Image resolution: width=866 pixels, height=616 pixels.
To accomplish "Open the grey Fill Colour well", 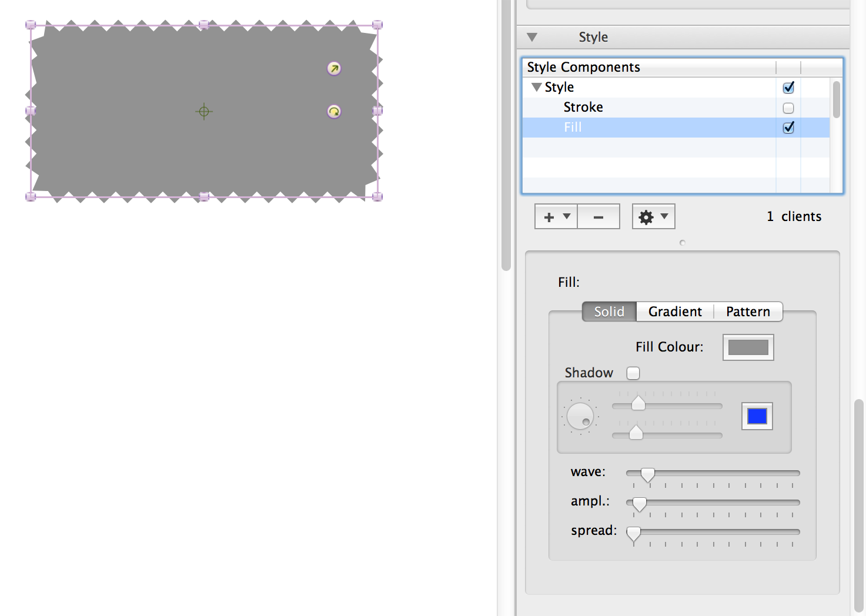I will [748, 347].
